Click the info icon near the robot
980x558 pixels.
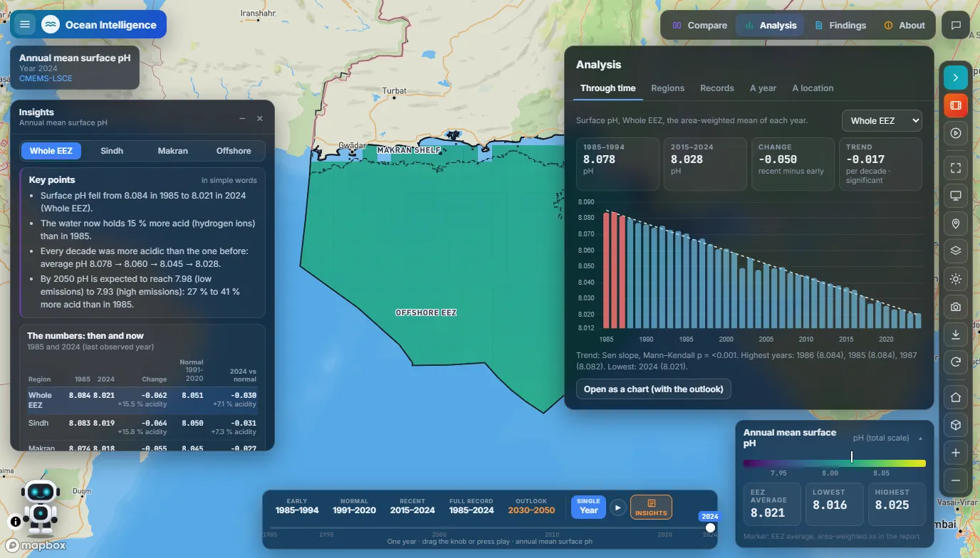coord(16,521)
